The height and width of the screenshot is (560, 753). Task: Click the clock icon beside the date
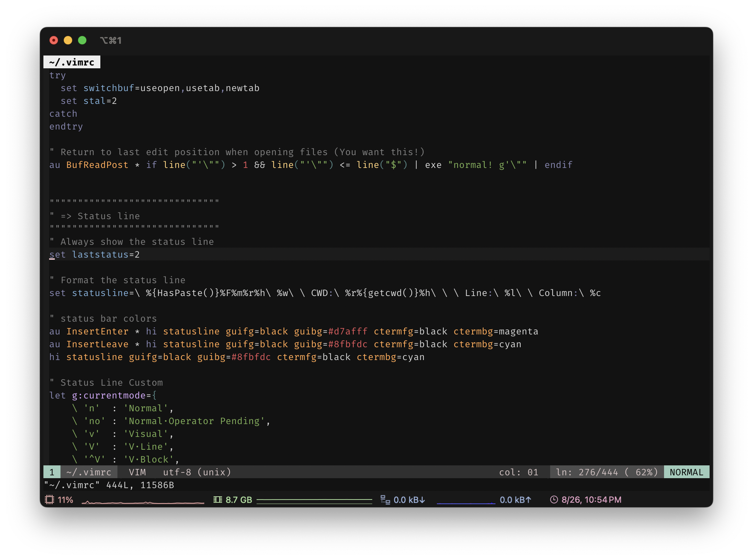pos(554,500)
